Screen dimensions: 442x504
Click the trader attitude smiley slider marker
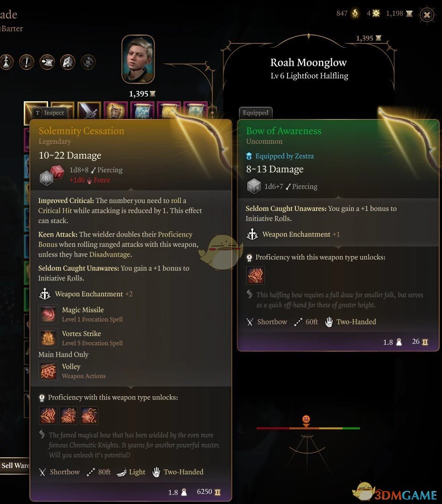click(306, 420)
